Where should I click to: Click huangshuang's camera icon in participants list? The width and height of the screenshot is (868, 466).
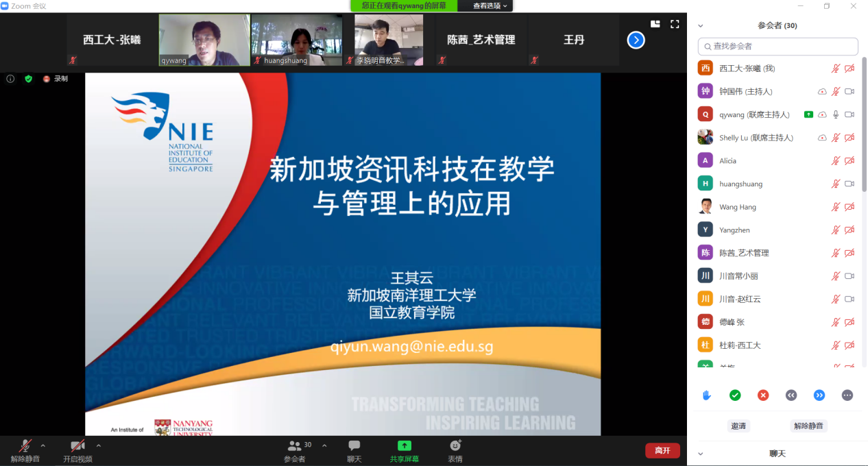(x=849, y=184)
